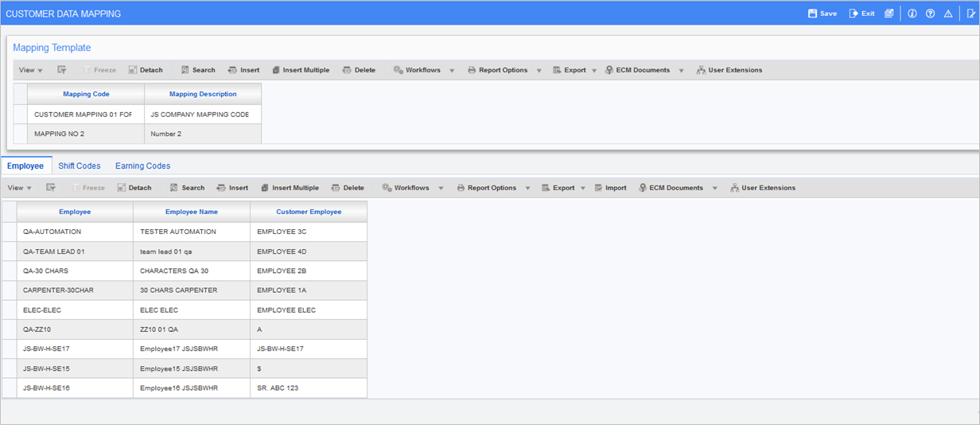The width and height of the screenshot is (980, 425).
Task: Open View menu in Employee toolbar
Action: 20,188
